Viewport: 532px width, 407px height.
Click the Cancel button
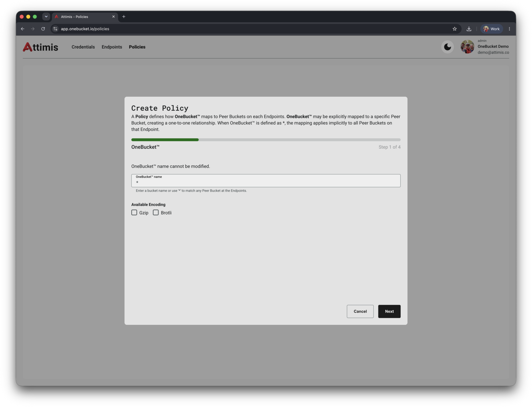(360, 312)
